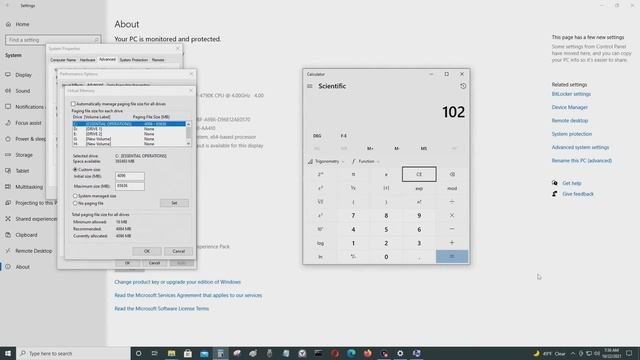Screen dimensions: 640x360
Task: Click the mod key in Calculator
Action: tap(452, 188)
